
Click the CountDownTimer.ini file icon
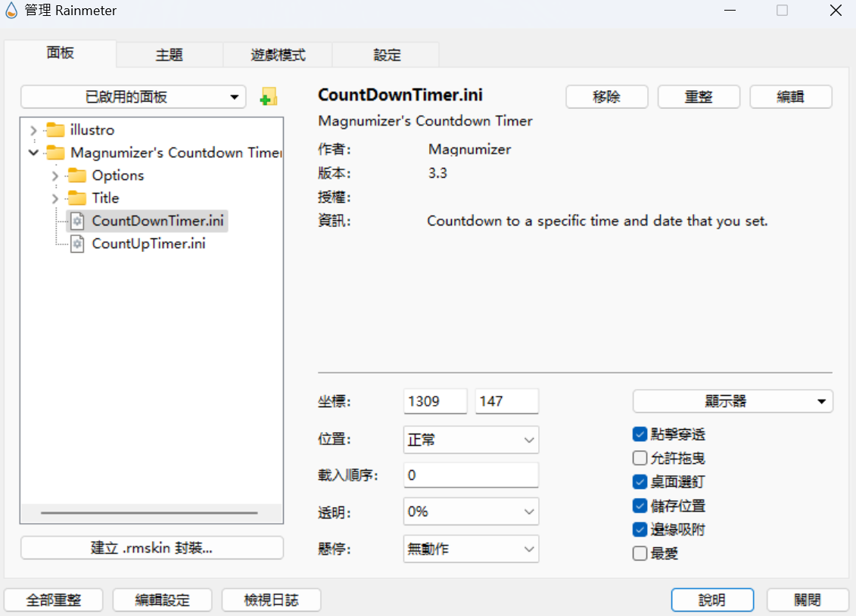(x=77, y=221)
